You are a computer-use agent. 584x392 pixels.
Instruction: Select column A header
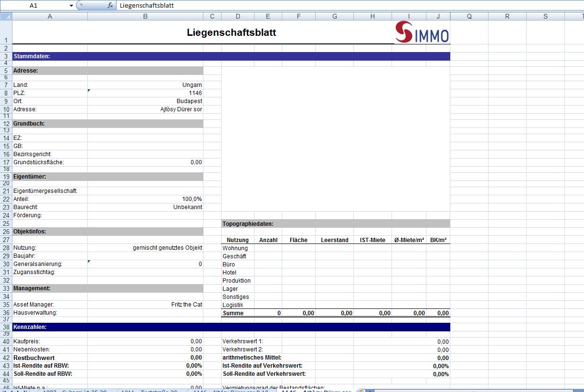coord(50,16)
